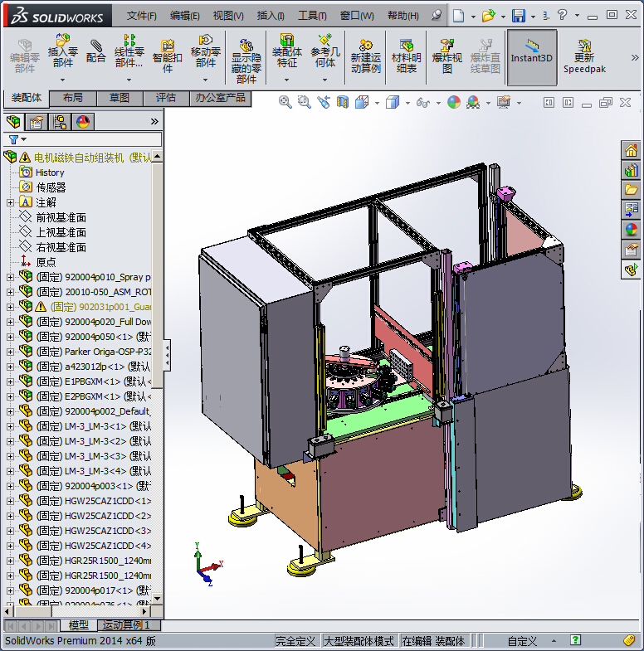Switch to the 办公室产品 tab
This screenshot has width=644, height=651.
click(220, 99)
